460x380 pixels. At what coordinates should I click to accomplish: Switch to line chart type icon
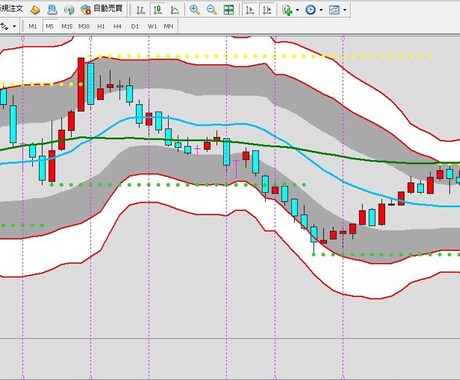pos(175,10)
